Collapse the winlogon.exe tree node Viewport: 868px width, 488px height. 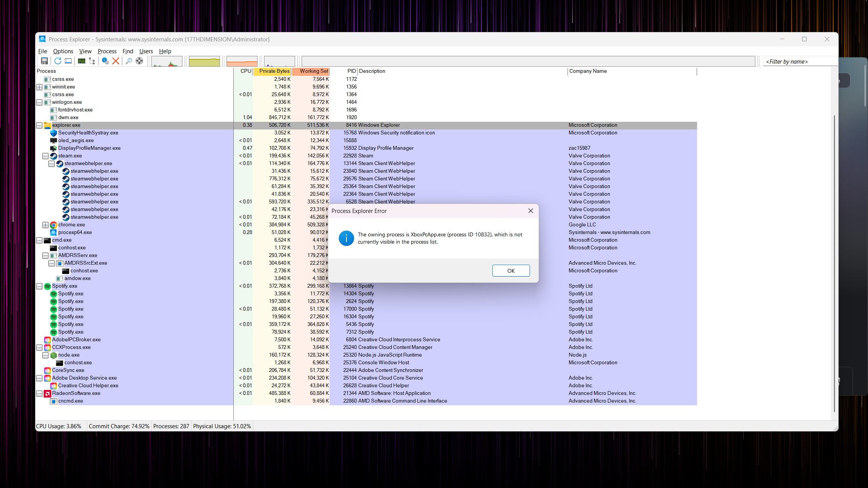(39, 102)
